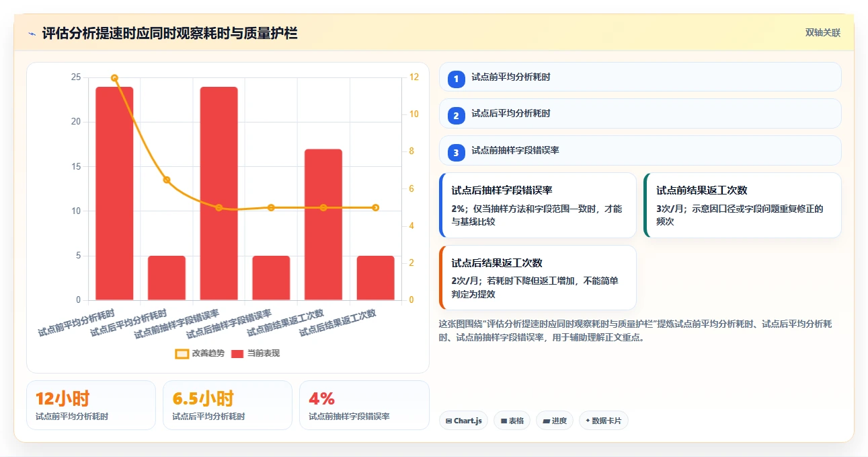Toggle 当前表现 legend series

coord(255,353)
